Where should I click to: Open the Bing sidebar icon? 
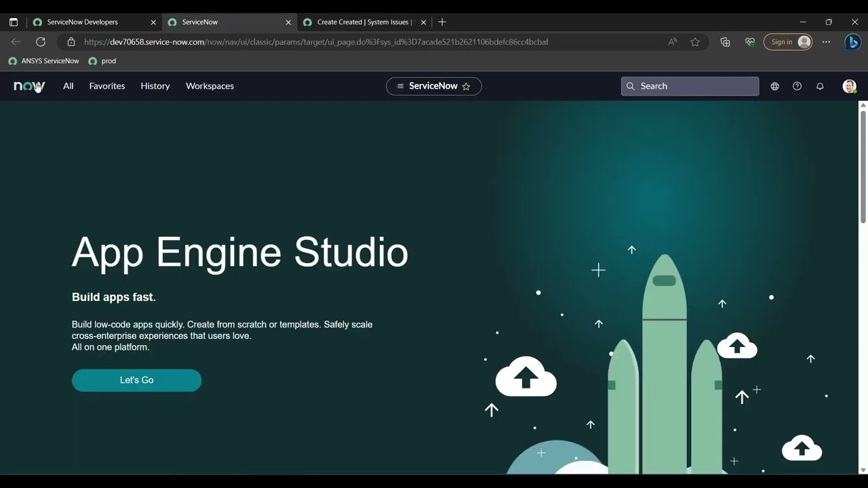(x=852, y=42)
